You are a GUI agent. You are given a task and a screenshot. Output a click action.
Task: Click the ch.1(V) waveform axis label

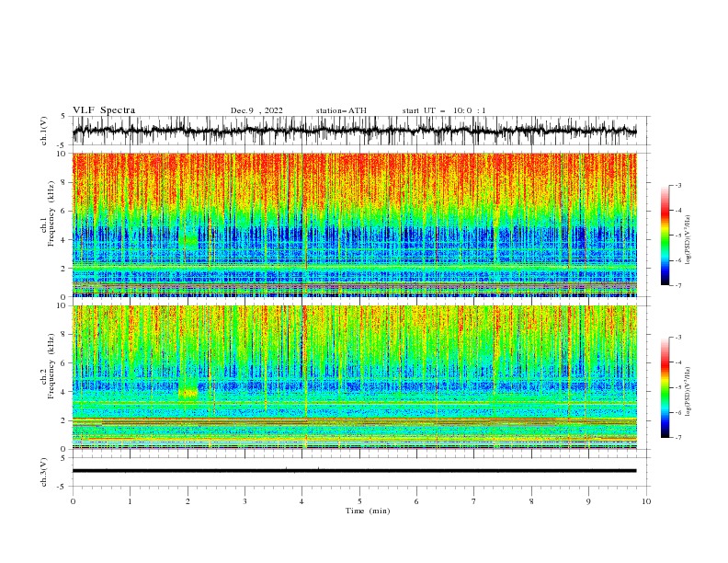pos(44,131)
